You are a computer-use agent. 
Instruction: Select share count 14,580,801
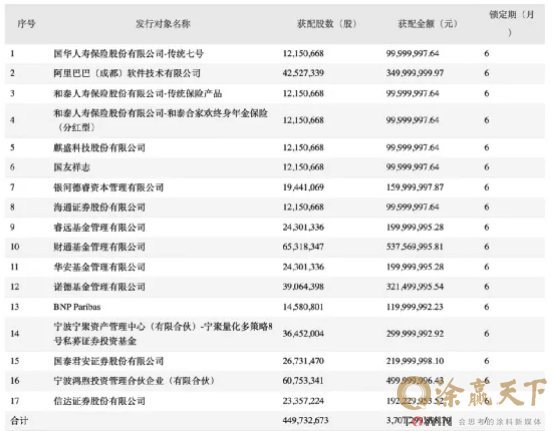pyautogui.click(x=303, y=307)
